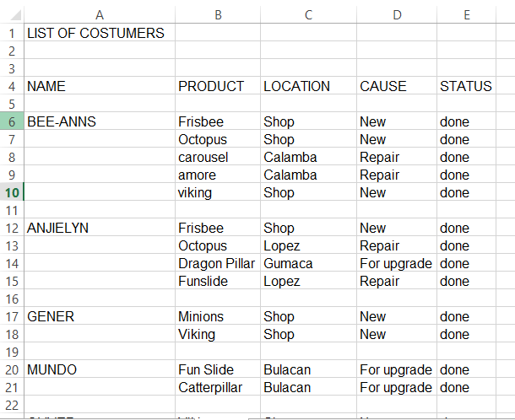This screenshot has width=515, height=420.
Task: Click the CAUSE heading cell
Action: coord(383,86)
